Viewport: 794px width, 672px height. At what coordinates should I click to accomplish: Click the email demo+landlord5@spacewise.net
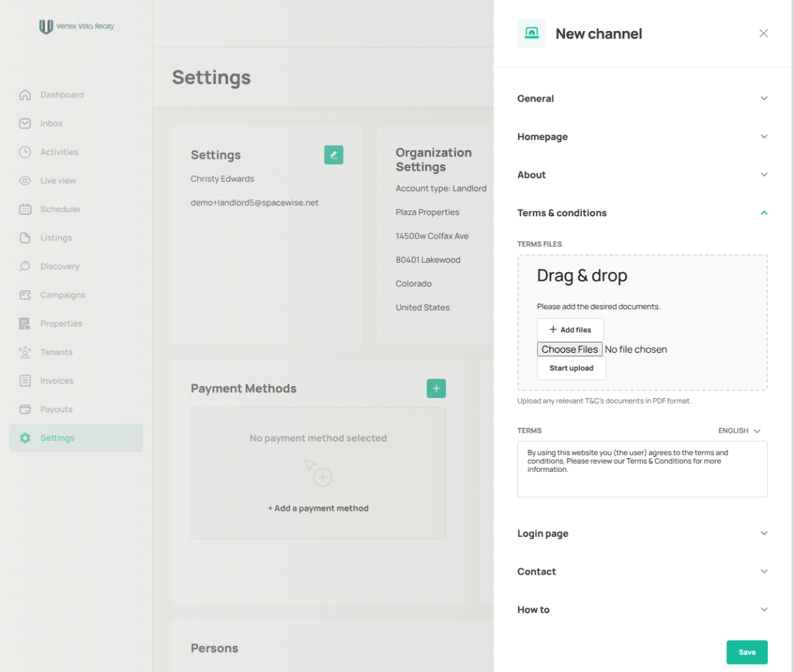coord(254,203)
